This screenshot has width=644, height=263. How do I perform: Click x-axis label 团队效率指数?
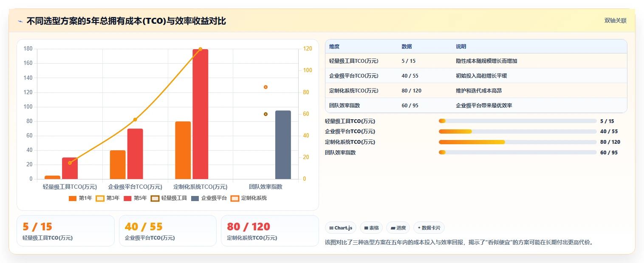[x=266, y=187]
